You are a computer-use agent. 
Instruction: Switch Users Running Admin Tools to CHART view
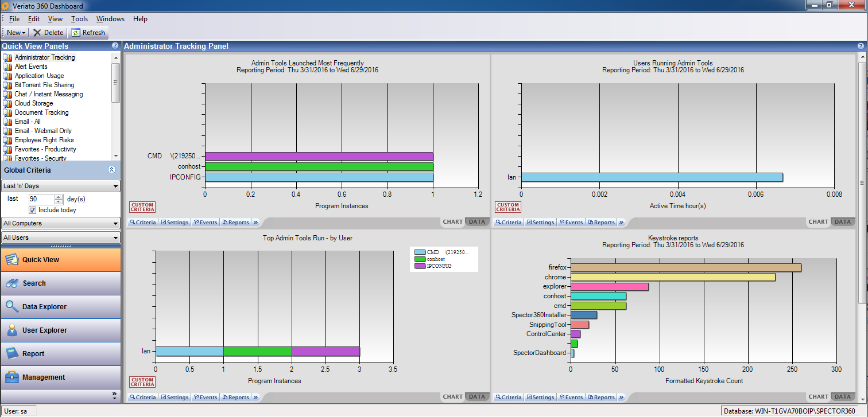[x=819, y=222]
